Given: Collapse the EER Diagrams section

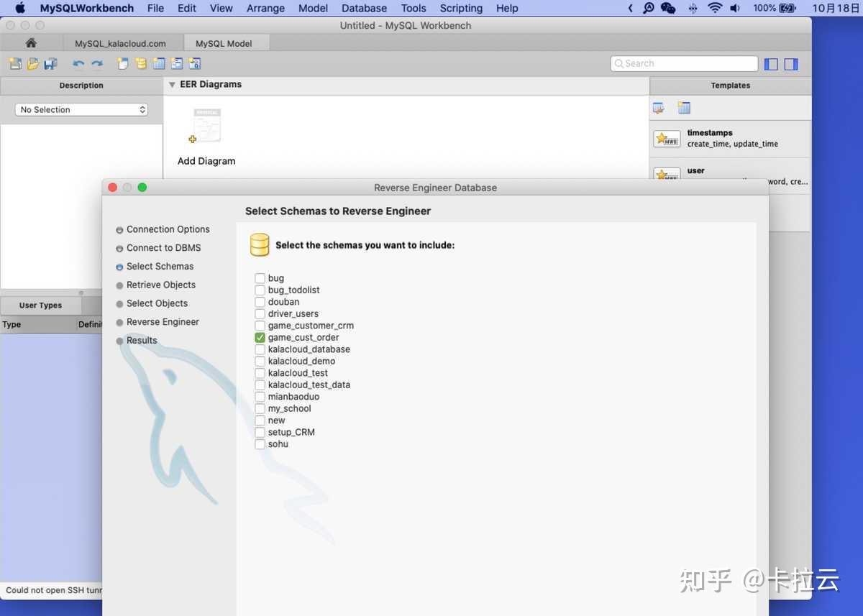Looking at the screenshot, I should (171, 85).
